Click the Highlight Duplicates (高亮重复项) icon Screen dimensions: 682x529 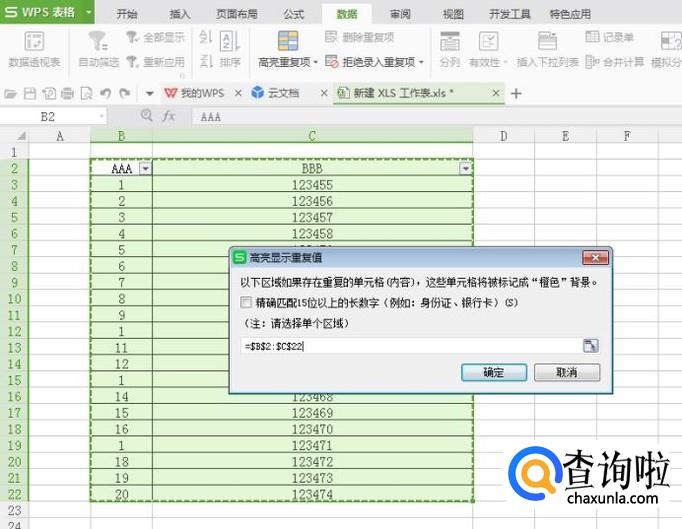pyautogui.click(x=288, y=41)
